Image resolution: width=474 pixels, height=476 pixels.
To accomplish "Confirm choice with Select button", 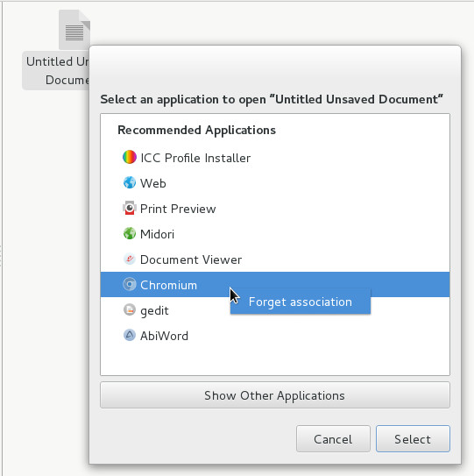I will [413, 439].
